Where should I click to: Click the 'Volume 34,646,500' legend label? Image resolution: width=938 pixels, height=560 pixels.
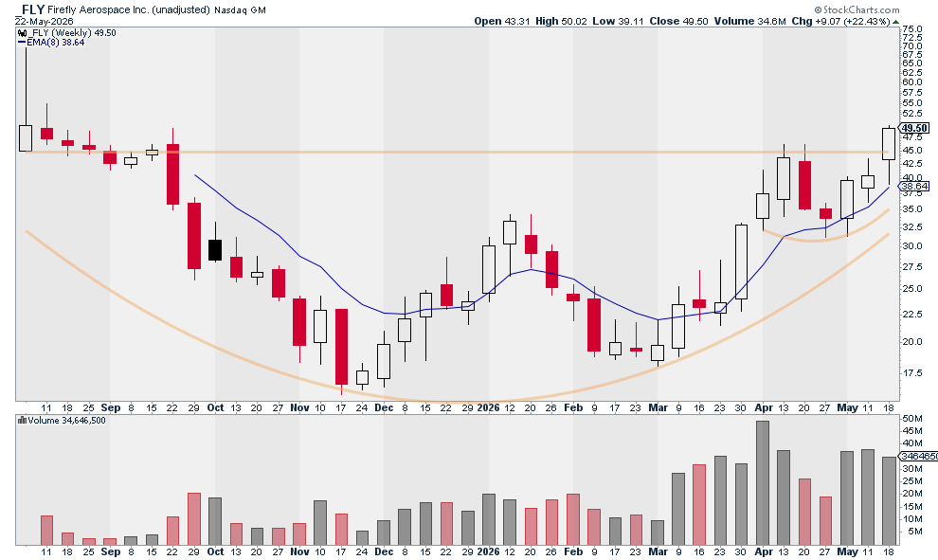[67, 421]
